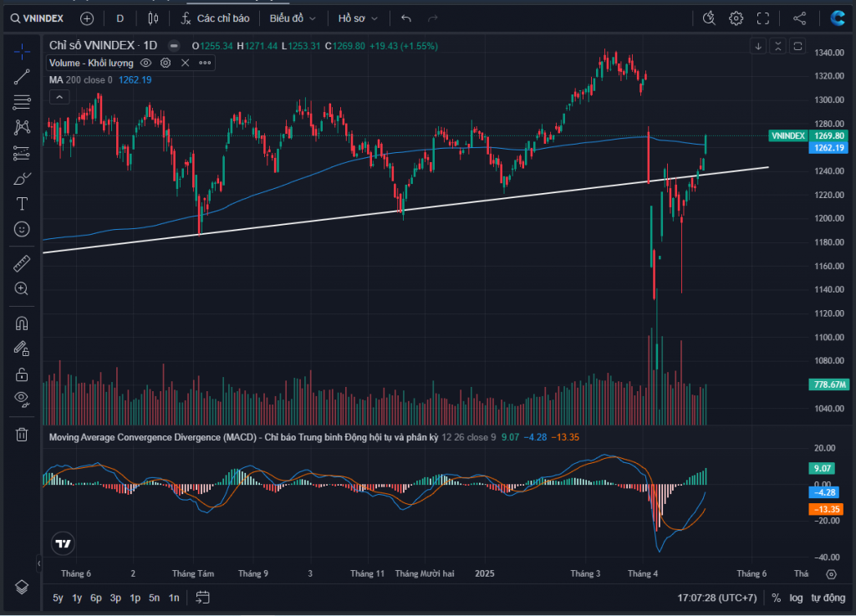The width and height of the screenshot is (856, 616).
Task: Select the ruler measure tool
Action: (x=22, y=264)
